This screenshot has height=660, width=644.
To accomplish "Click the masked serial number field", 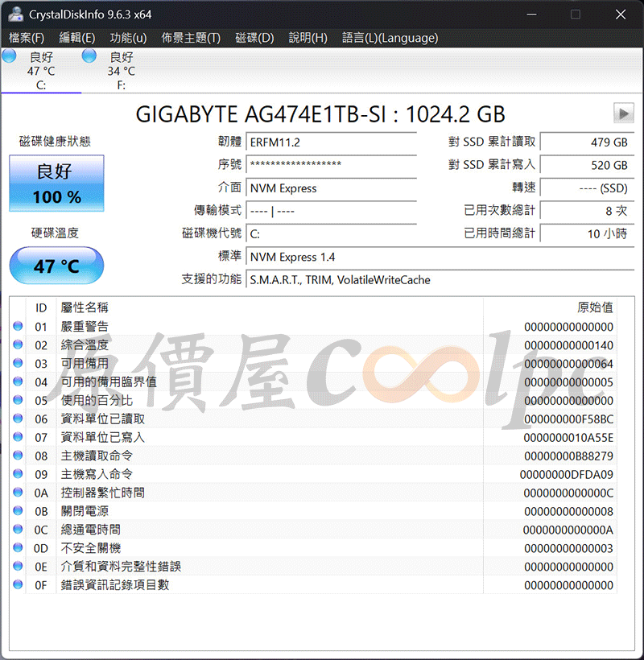I will click(332, 165).
